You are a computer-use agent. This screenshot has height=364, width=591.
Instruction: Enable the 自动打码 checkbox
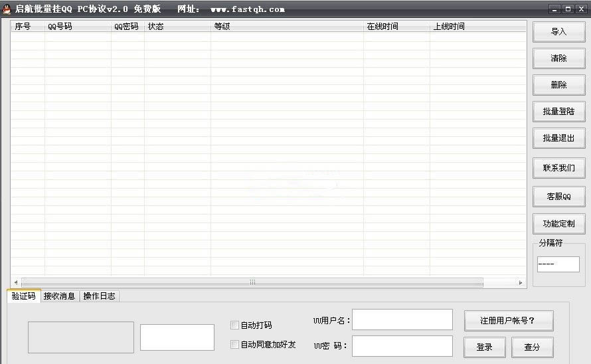pyautogui.click(x=234, y=325)
